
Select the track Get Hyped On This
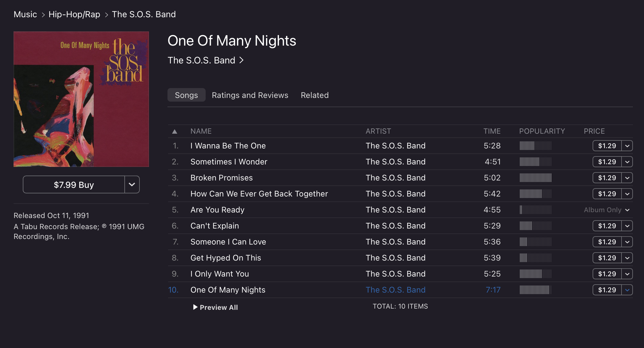[x=226, y=258]
